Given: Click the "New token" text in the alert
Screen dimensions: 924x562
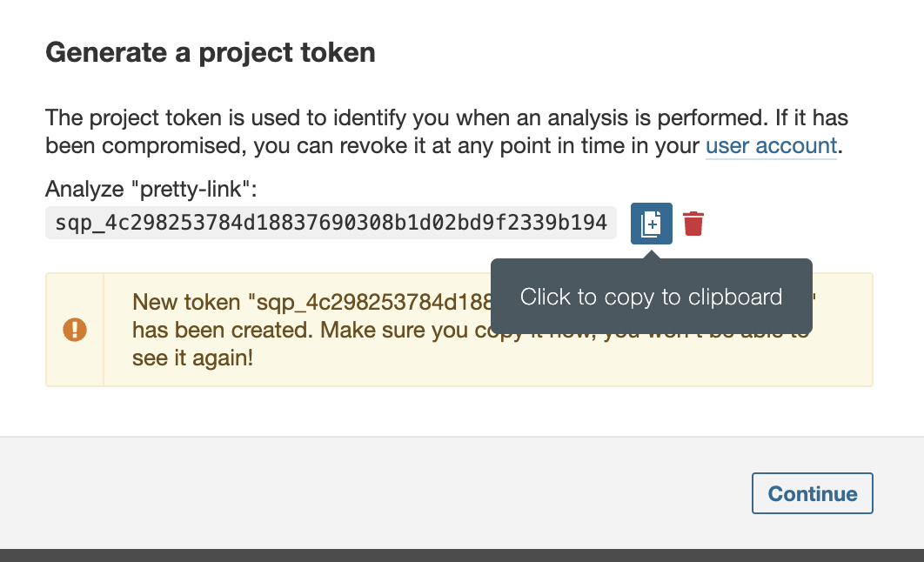Looking at the screenshot, I should [x=187, y=302].
